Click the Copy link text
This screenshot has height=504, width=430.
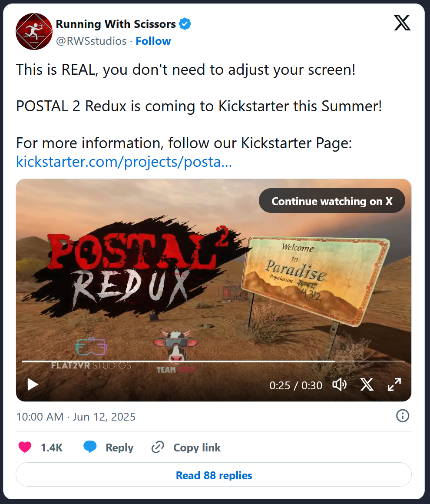197,448
